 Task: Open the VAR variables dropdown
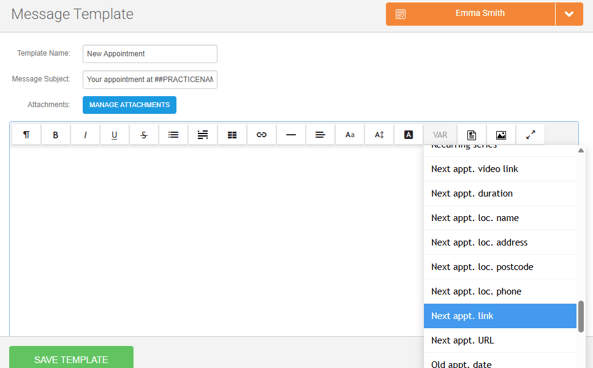pos(440,135)
